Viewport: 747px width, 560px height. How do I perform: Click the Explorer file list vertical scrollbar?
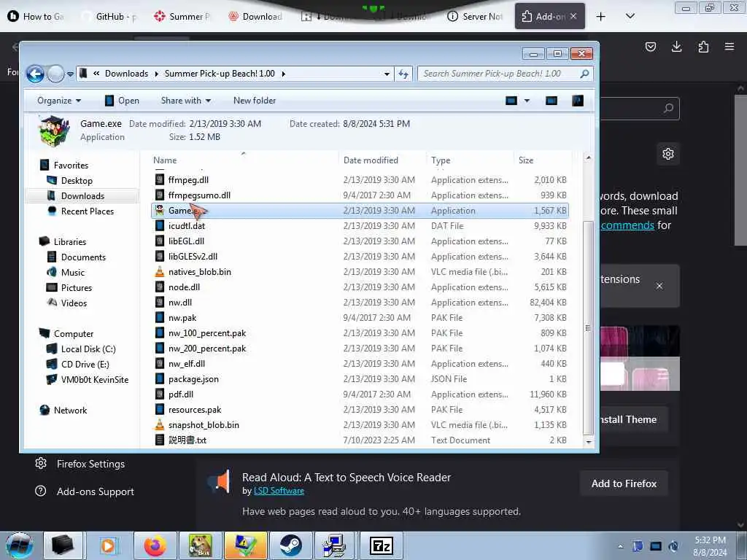[589, 327]
